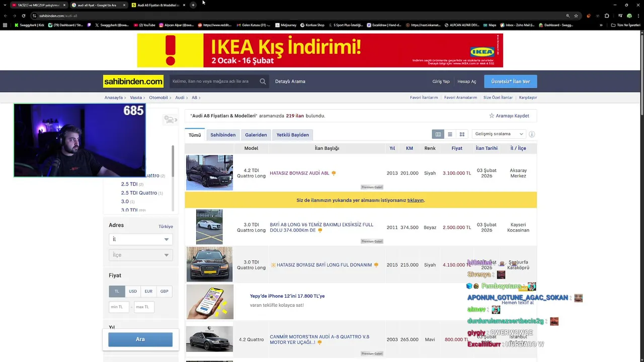The image size is (644, 362).
Task: Open Hesap Aç link
Action: tap(467, 81)
